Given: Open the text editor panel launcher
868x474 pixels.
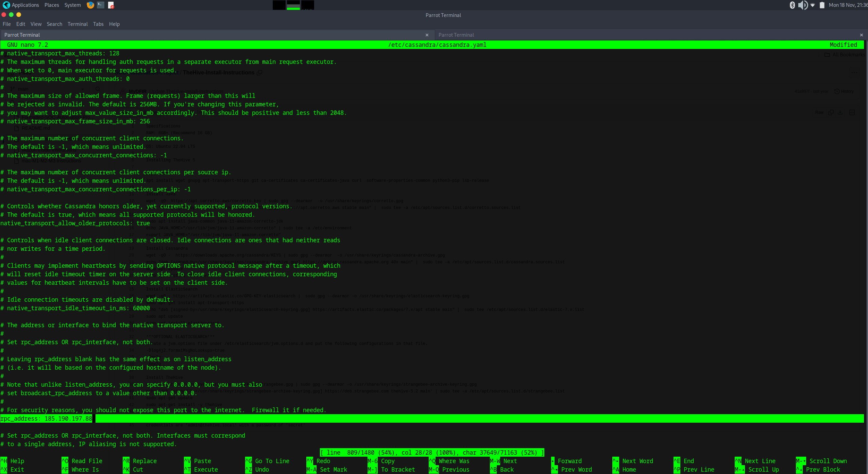Looking at the screenshot, I should click(111, 5).
